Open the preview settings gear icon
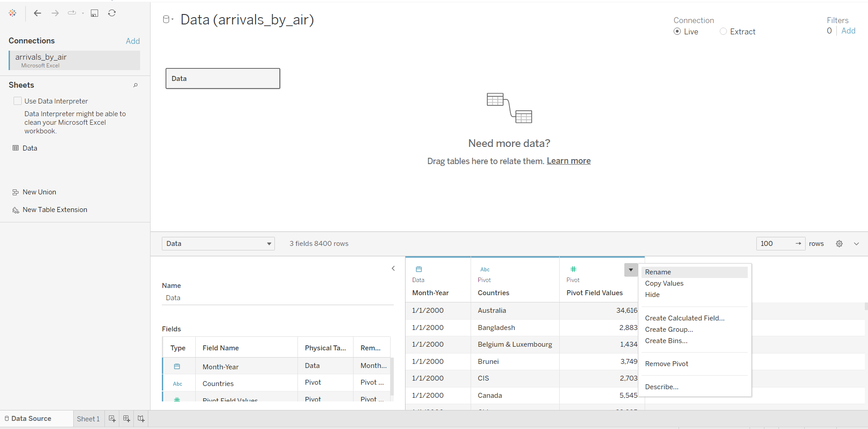 [839, 244]
